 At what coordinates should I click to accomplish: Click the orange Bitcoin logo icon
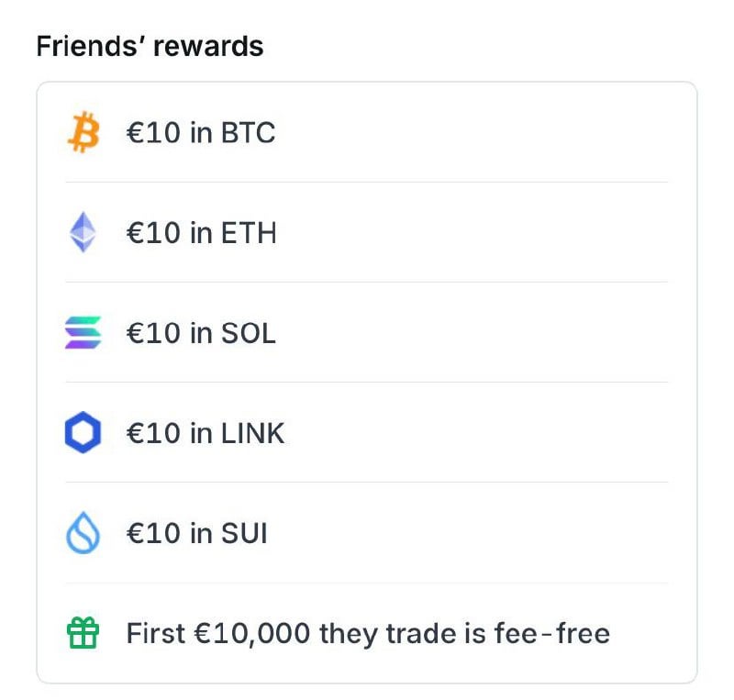pos(83,133)
